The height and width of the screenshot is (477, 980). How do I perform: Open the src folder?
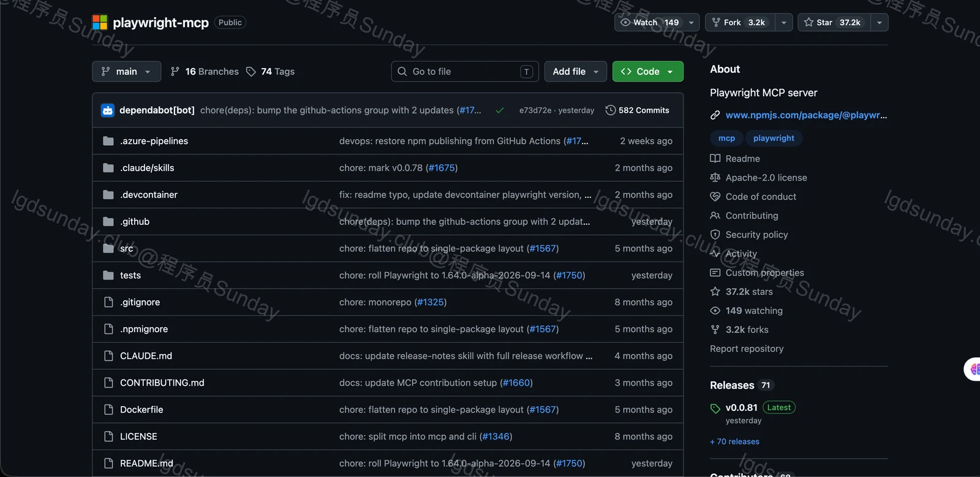coord(127,249)
